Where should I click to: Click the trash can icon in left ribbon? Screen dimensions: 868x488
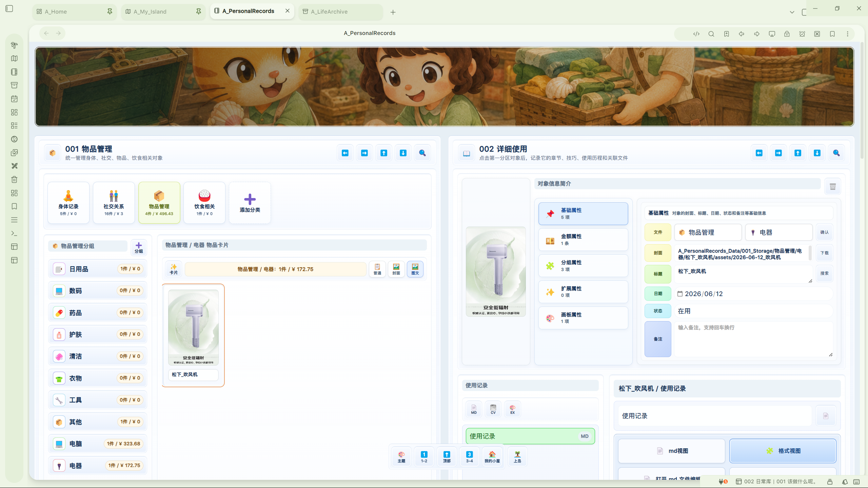pos(14,179)
